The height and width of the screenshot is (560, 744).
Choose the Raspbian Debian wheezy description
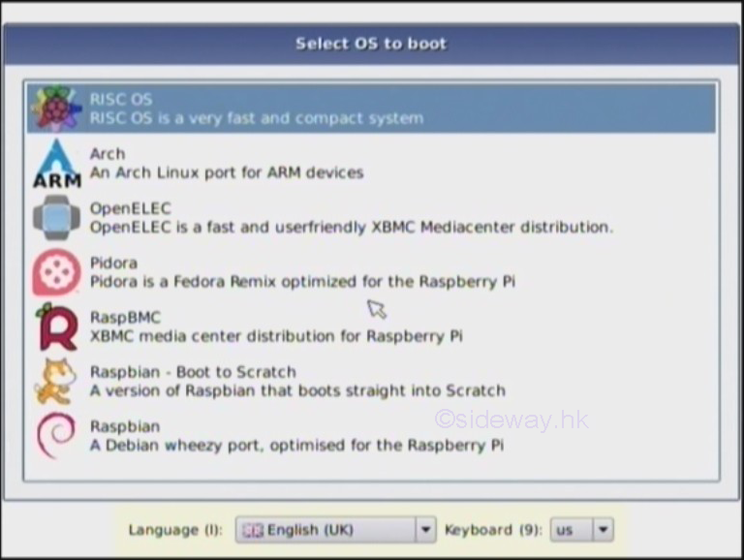296,445
